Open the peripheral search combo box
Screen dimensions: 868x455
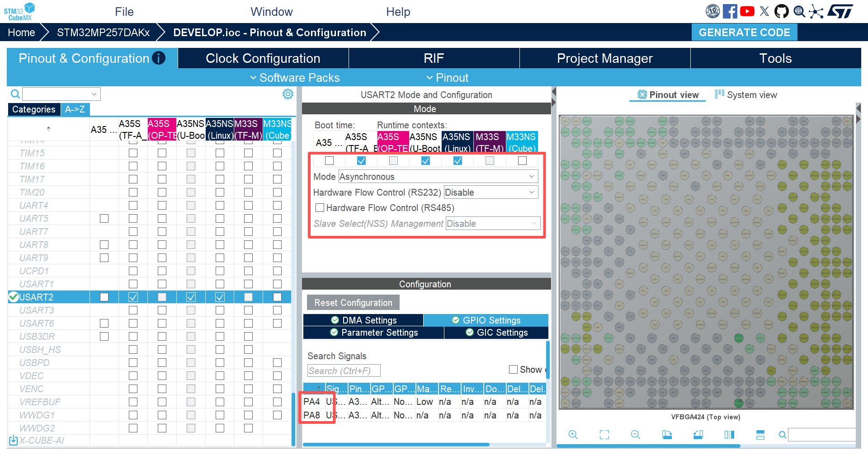coord(61,94)
